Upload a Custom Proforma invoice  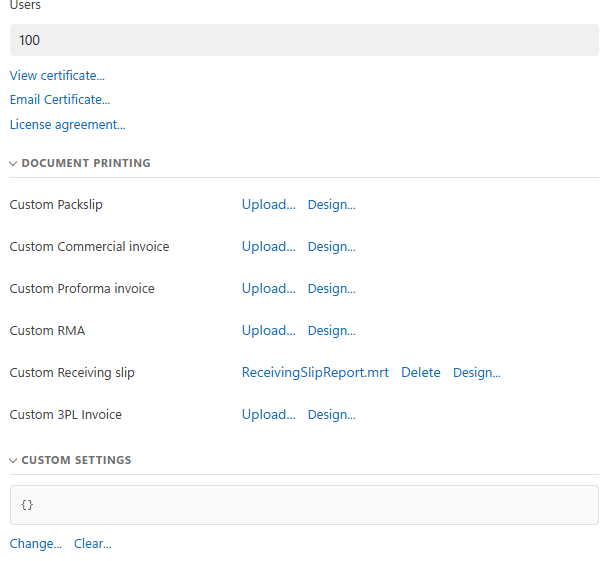[x=268, y=289]
